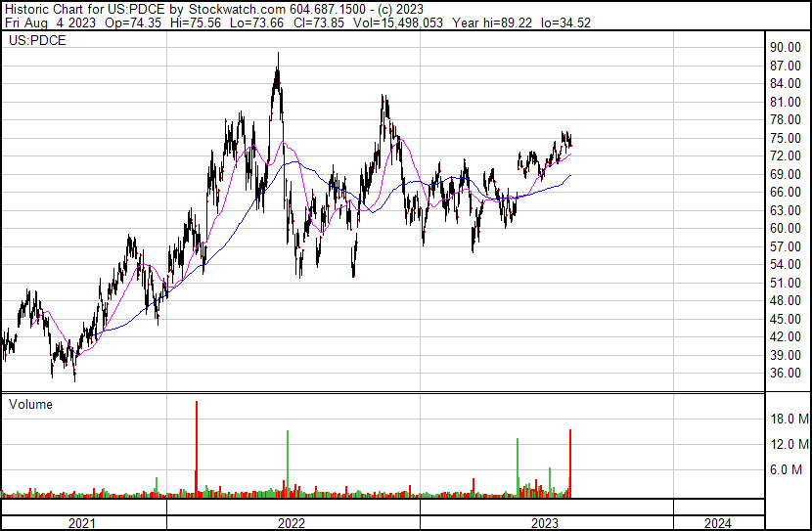Image resolution: width=812 pixels, height=531 pixels.
Task: Click the 12.0 M volume axis label
Action: tap(789, 444)
